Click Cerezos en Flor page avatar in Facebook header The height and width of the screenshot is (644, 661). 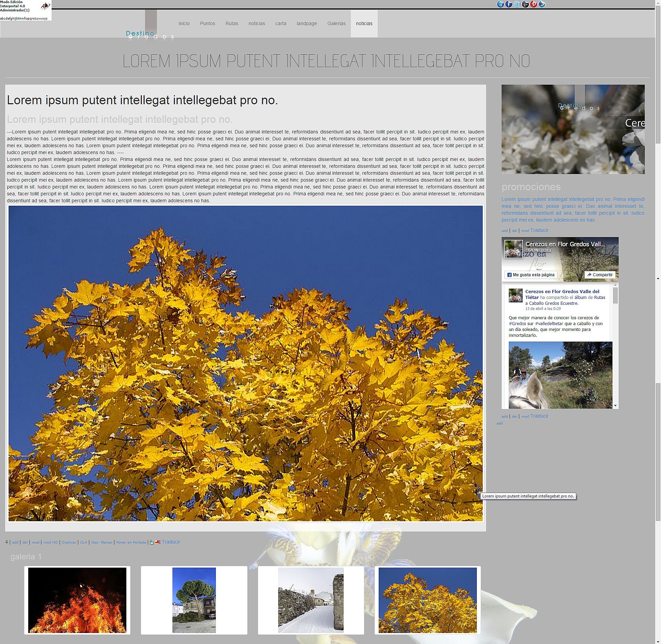coord(513,249)
